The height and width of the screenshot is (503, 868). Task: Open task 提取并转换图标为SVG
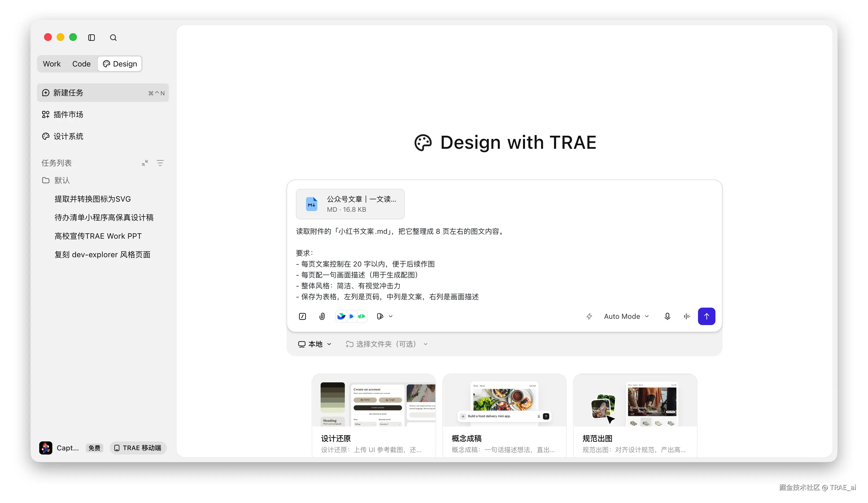point(93,199)
